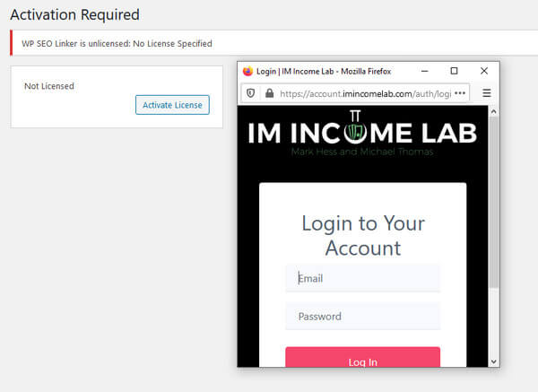Click the scrollbar up arrow in popup
The image size is (538, 392).
pyautogui.click(x=494, y=111)
